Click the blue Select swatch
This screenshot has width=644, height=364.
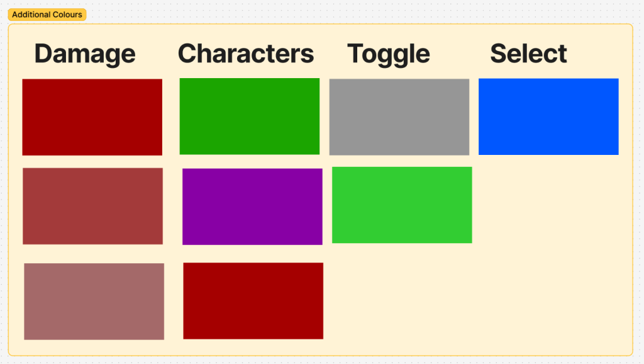[x=548, y=117]
